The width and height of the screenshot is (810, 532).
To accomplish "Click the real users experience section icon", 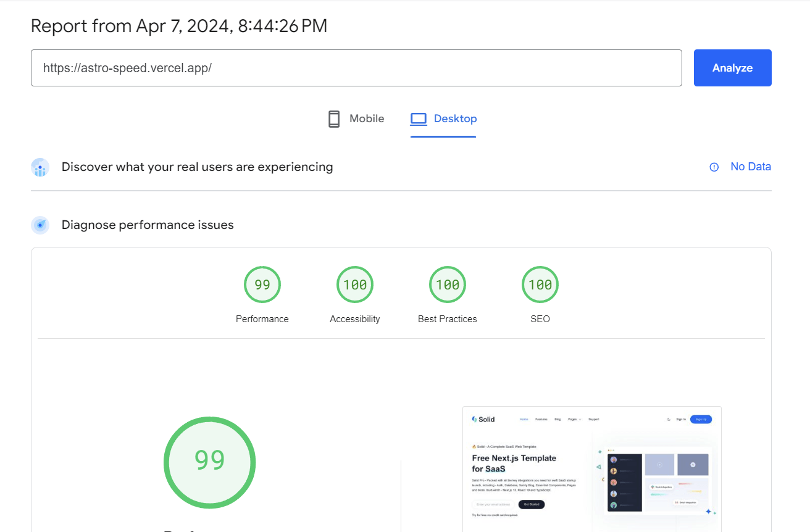I will (40, 167).
